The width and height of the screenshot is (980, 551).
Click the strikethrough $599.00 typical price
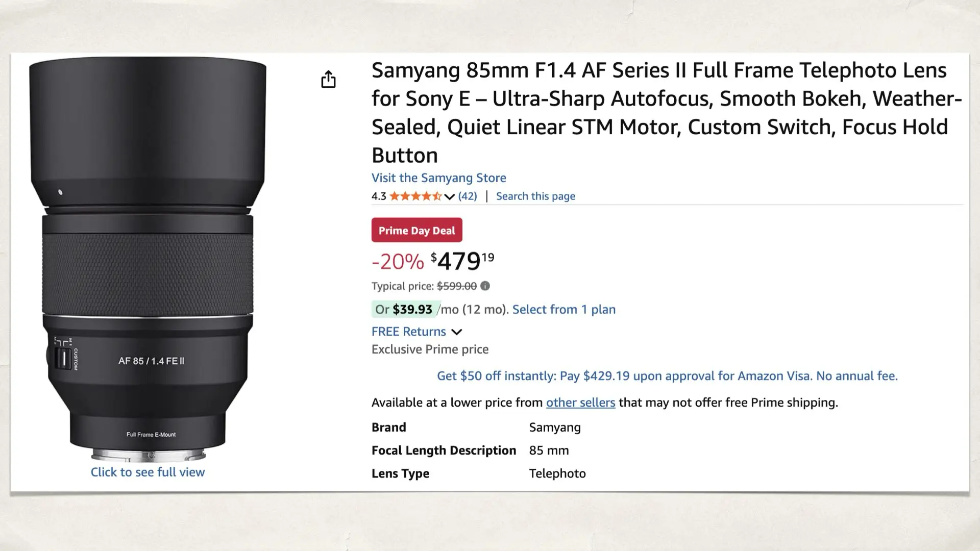click(x=456, y=286)
